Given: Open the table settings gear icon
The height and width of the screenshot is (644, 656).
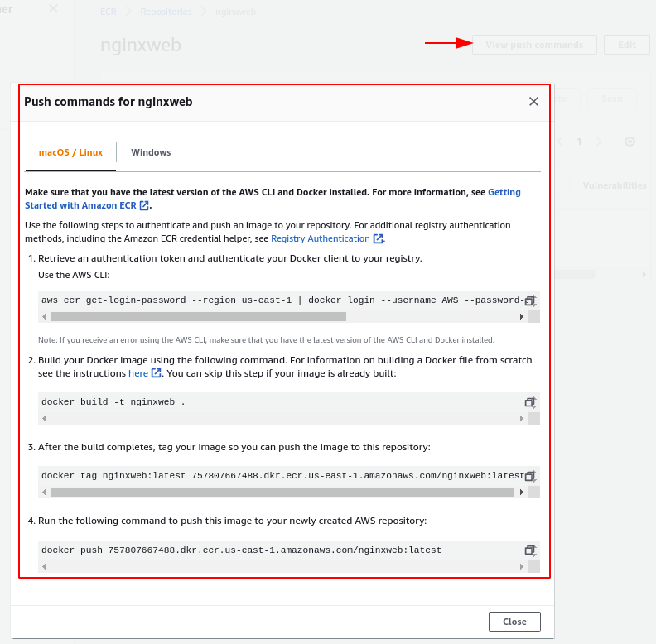Looking at the screenshot, I should click(629, 142).
